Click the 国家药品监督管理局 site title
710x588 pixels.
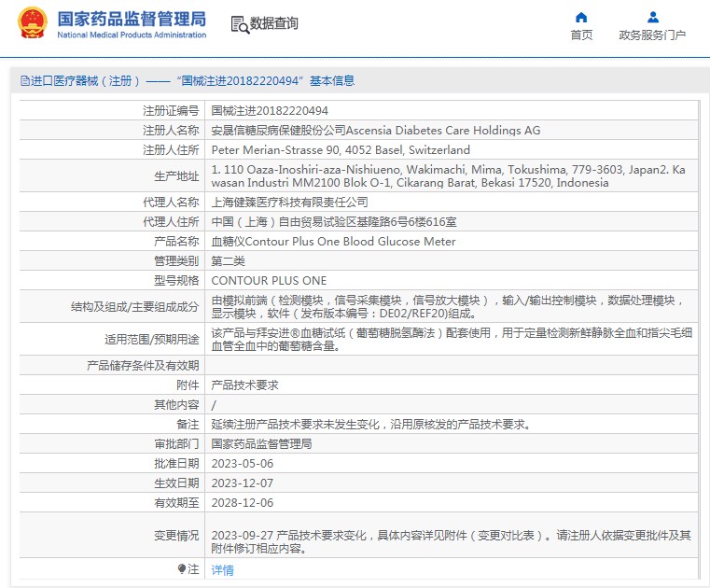point(132,19)
